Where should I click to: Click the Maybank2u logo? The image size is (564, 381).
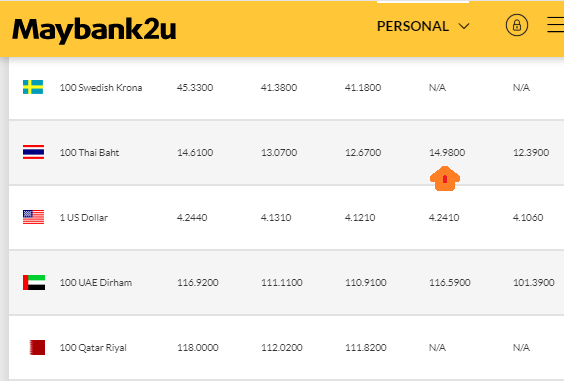click(x=94, y=30)
